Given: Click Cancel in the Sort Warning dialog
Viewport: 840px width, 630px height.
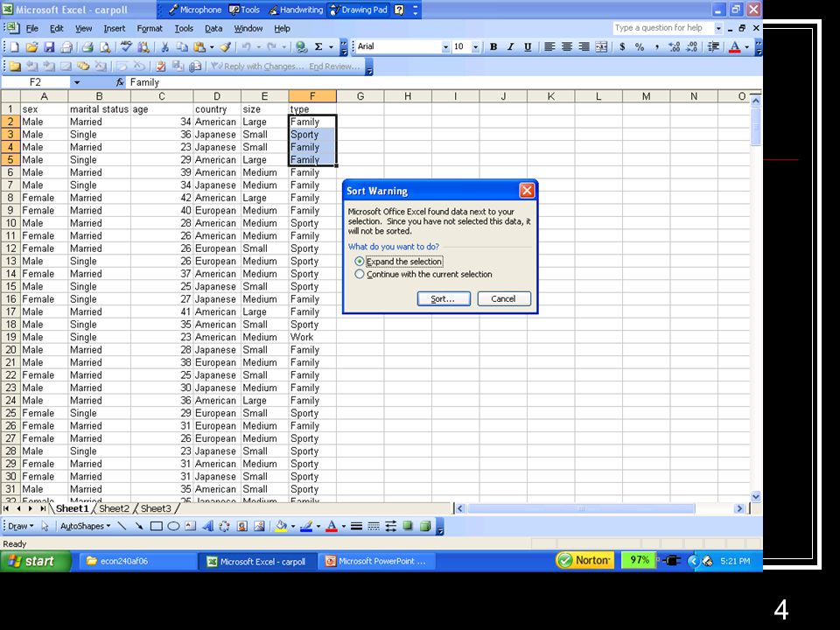Looking at the screenshot, I should tap(504, 299).
